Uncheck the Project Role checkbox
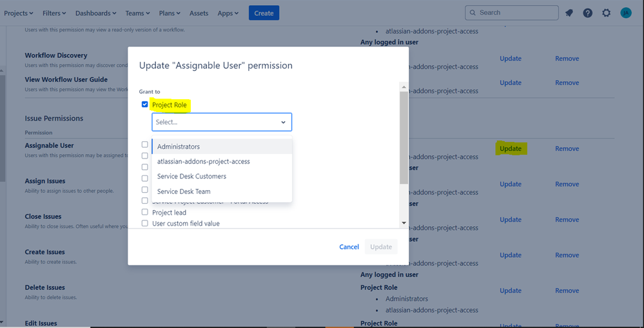 pyautogui.click(x=144, y=104)
